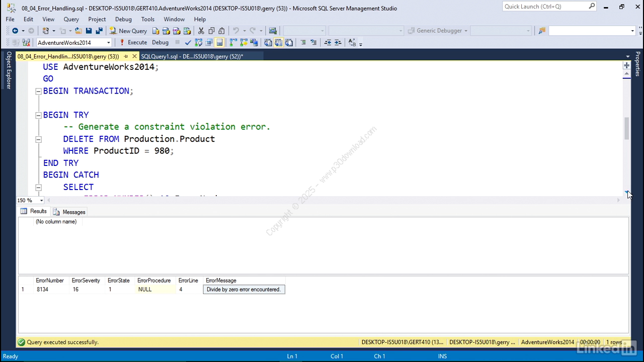
Task: Display the Estimated Execution Plan icon
Action: point(198,43)
